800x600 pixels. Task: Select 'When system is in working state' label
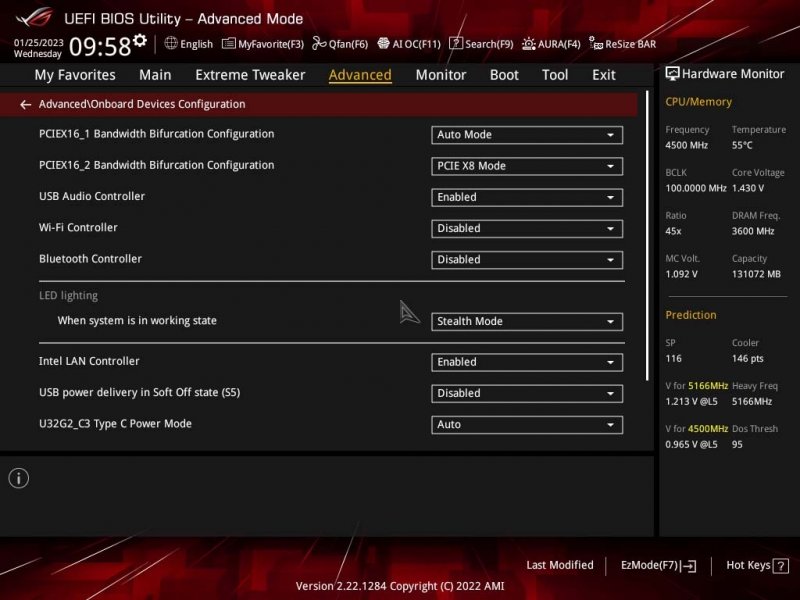tap(137, 320)
